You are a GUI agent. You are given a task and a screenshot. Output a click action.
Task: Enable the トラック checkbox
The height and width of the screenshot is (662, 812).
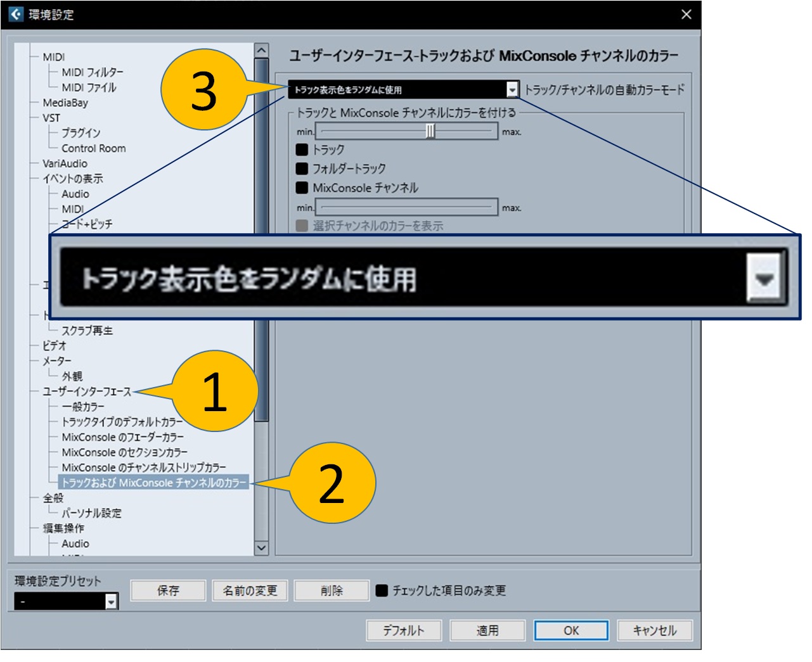tap(302, 150)
